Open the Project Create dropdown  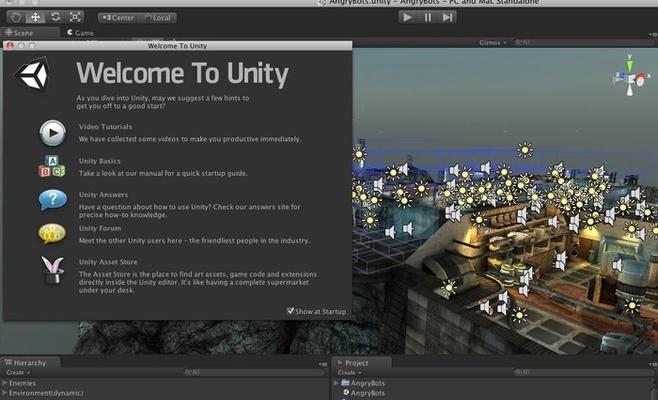coord(350,373)
